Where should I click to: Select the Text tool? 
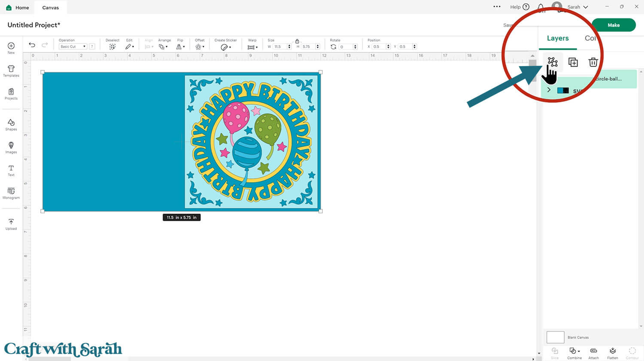(11, 170)
